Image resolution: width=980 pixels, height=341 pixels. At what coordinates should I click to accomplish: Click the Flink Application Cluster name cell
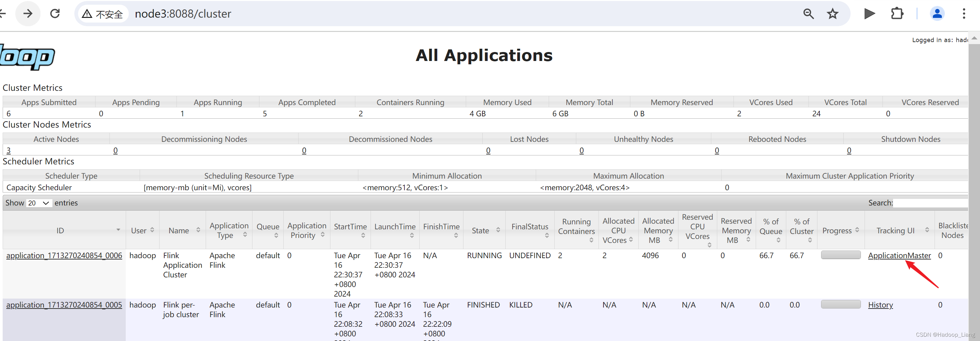pos(182,265)
